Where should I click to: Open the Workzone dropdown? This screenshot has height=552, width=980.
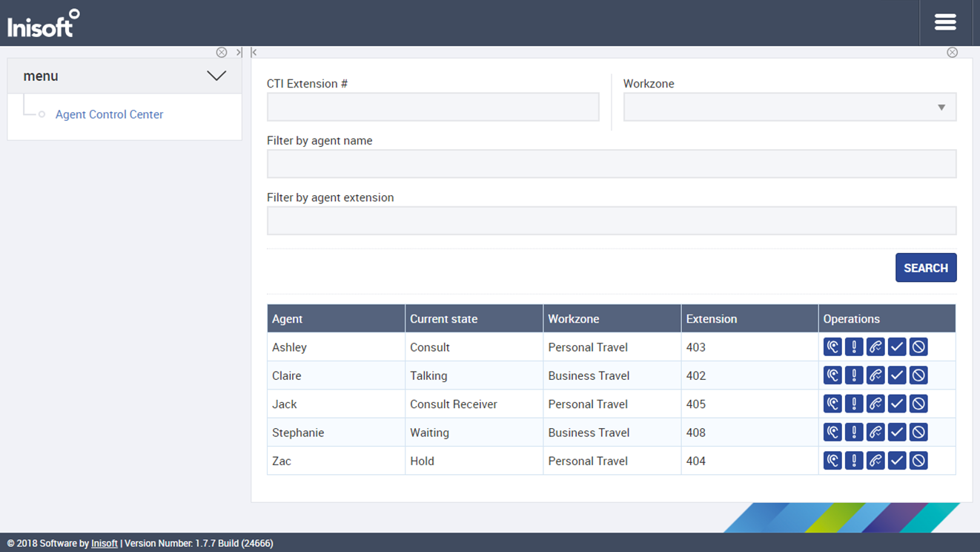[789, 108]
